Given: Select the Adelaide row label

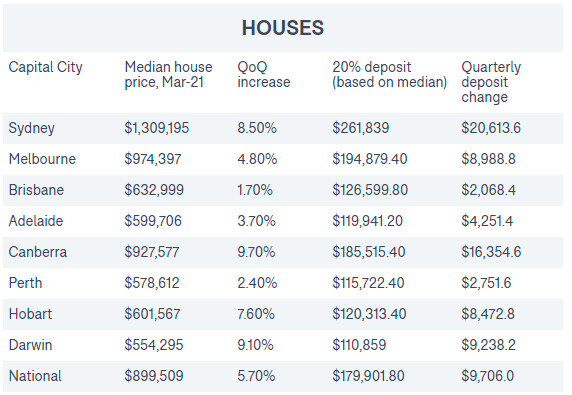Looking at the screenshot, I should [x=36, y=221].
